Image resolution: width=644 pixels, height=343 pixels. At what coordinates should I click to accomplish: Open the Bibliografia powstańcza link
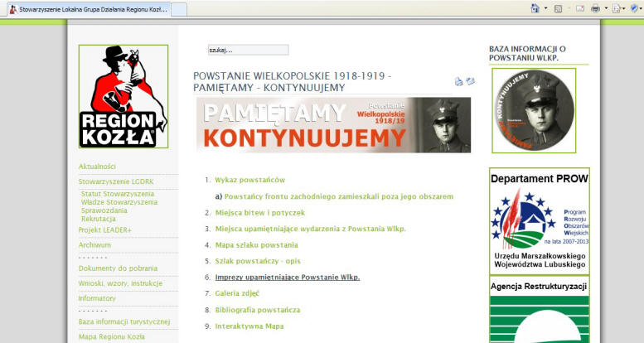pos(258,310)
